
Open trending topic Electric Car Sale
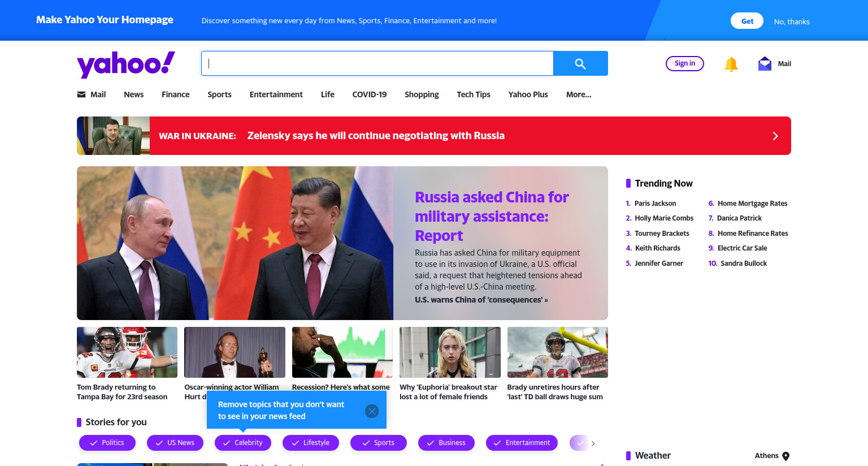pyautogui.click(x=742, y=248)
